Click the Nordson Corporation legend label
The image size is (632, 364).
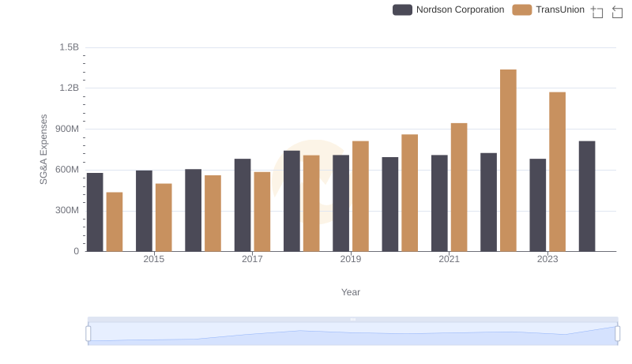pos(460,9)
